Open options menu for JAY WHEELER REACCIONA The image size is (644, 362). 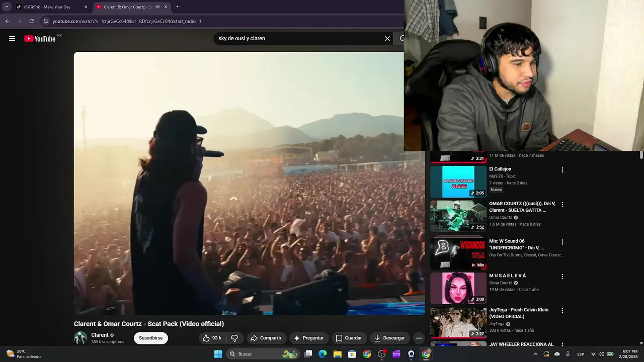(562, 345)
